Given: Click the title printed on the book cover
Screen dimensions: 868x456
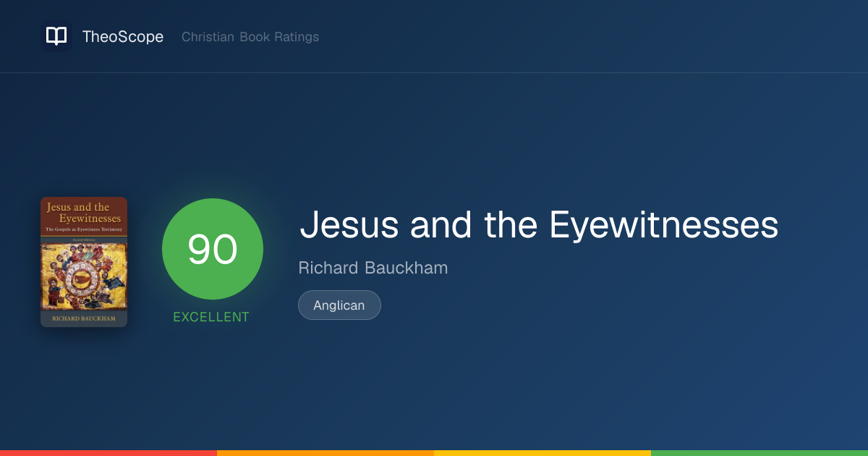Looking at the screenshot, I should click(84, 213).
